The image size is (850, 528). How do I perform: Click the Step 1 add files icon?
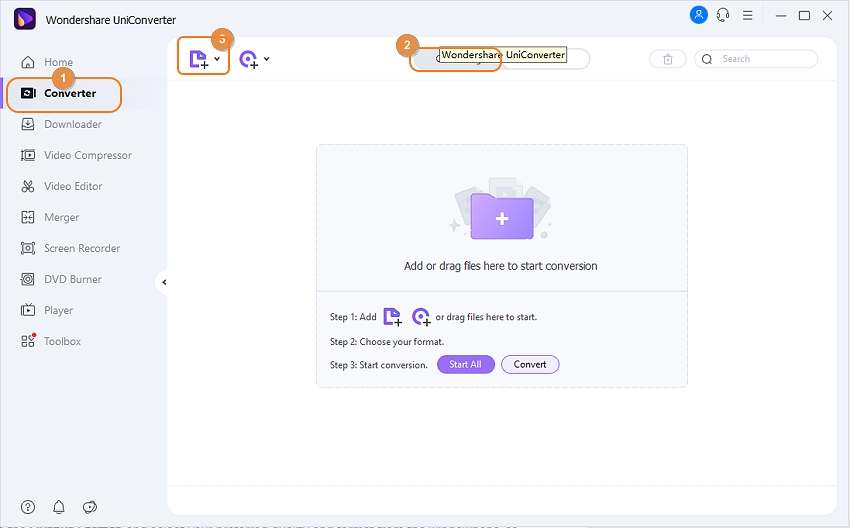point(392,317)
